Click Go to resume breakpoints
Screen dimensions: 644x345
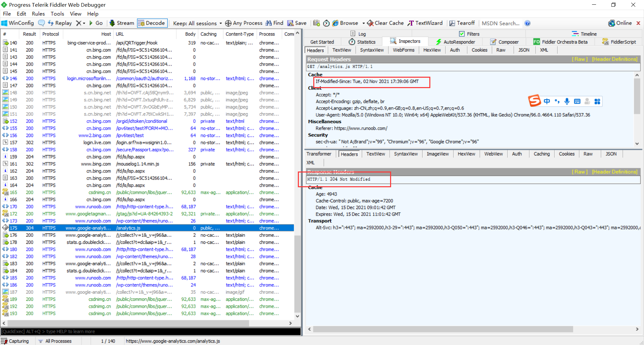(96, 23)
